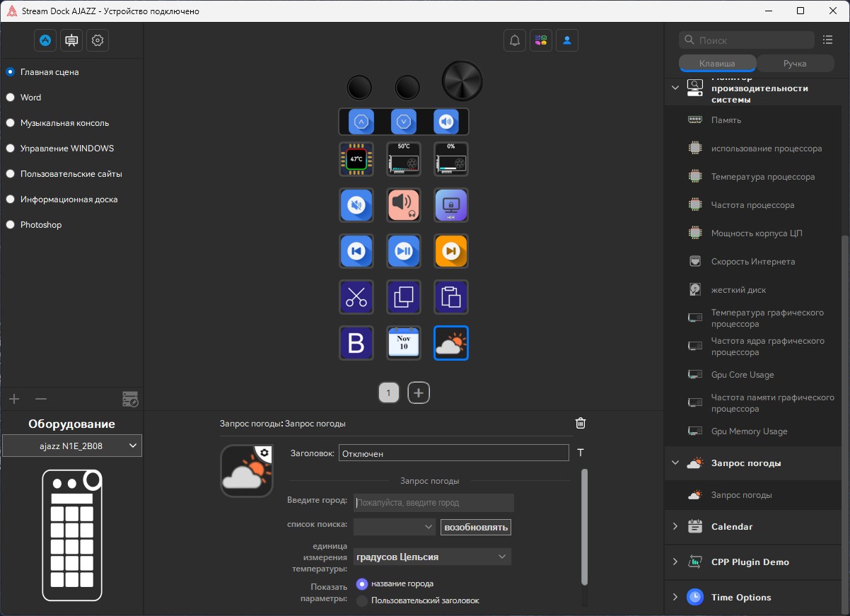850x616 pixels.
Task: Select the Главная сцена radio button
Action: coord(11,72)
